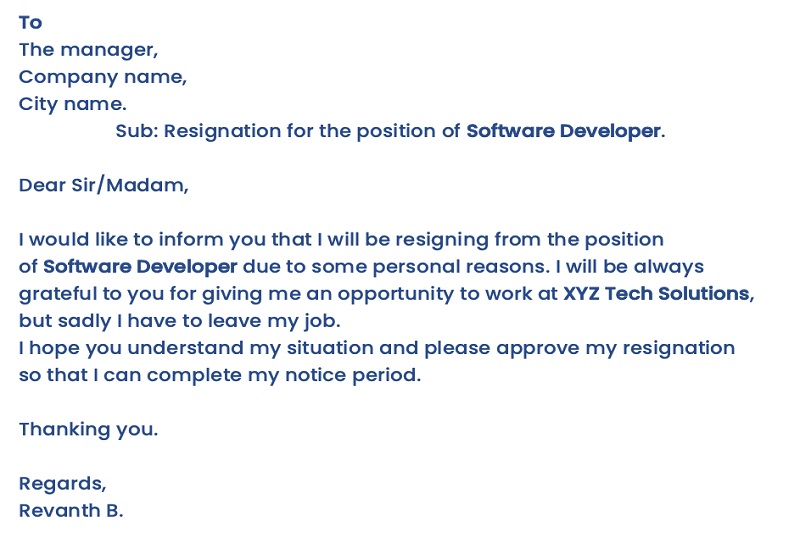Image resolution: width=800 pixels, height=533 pixels.
Task: Click the "Dear Sir/Madam," greeting
Action: tap(103, 185)
